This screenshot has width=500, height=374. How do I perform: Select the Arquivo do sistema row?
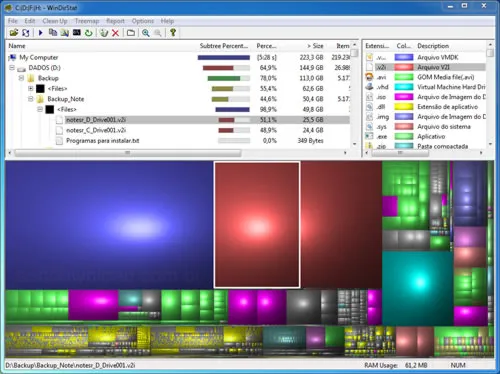click(425, 127)
